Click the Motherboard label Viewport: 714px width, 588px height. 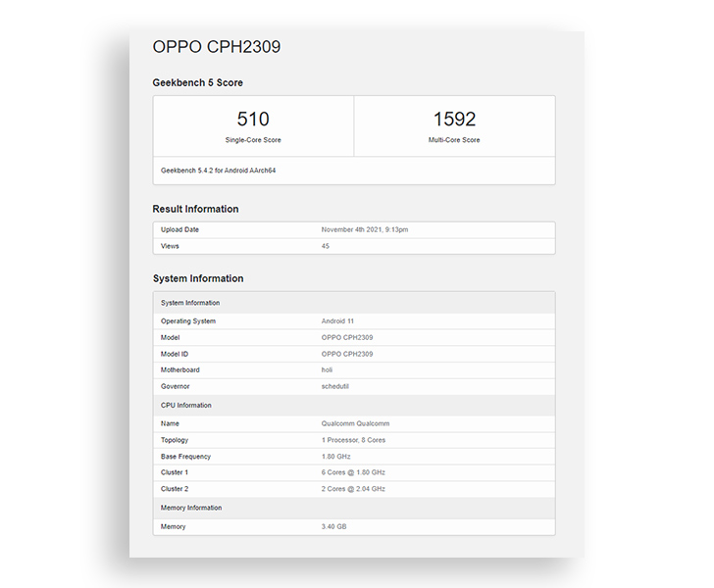[x=179, y=370]
